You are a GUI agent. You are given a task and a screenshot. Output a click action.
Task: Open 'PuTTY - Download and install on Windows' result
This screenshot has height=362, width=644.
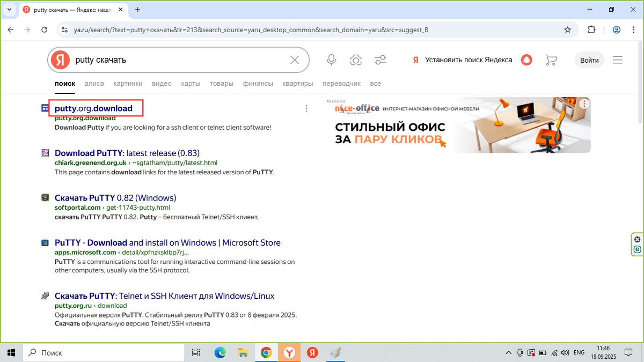[167, 243]
